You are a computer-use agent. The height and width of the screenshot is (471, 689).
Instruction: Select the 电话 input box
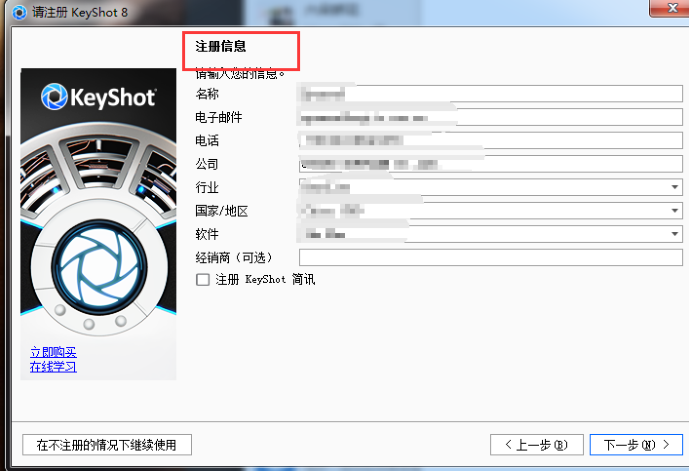[490, 141]
